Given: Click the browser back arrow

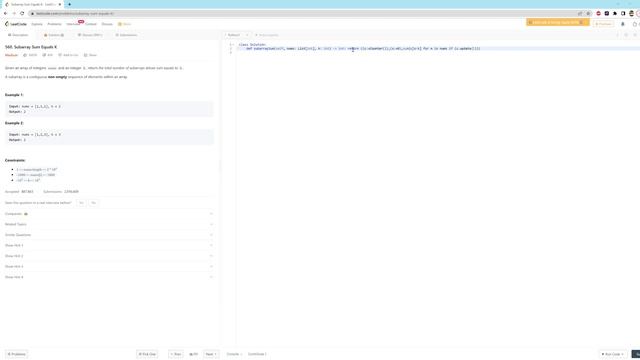Looking at the screenshot, I should click(x=5, y=13).
